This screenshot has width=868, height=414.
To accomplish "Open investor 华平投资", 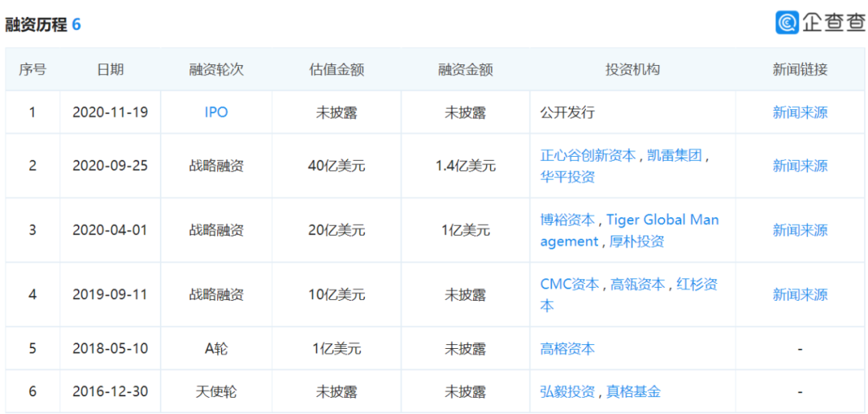I will point(567,177).
